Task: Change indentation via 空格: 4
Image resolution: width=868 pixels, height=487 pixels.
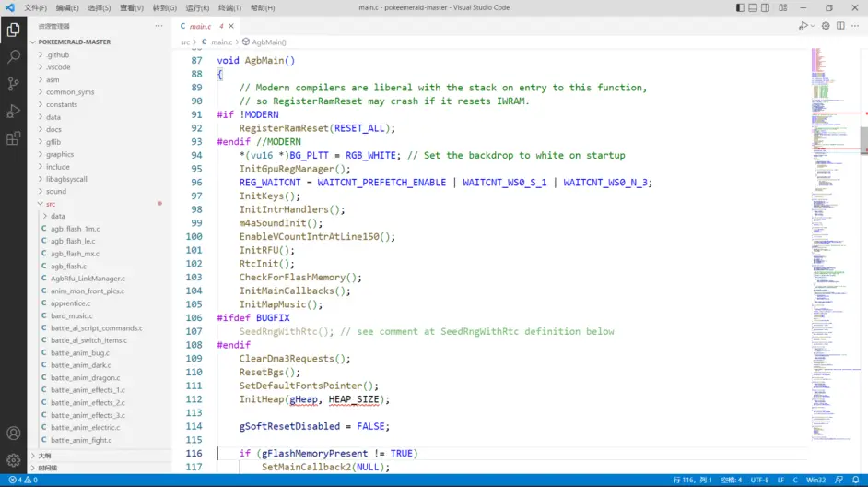Action: point(732,480)
